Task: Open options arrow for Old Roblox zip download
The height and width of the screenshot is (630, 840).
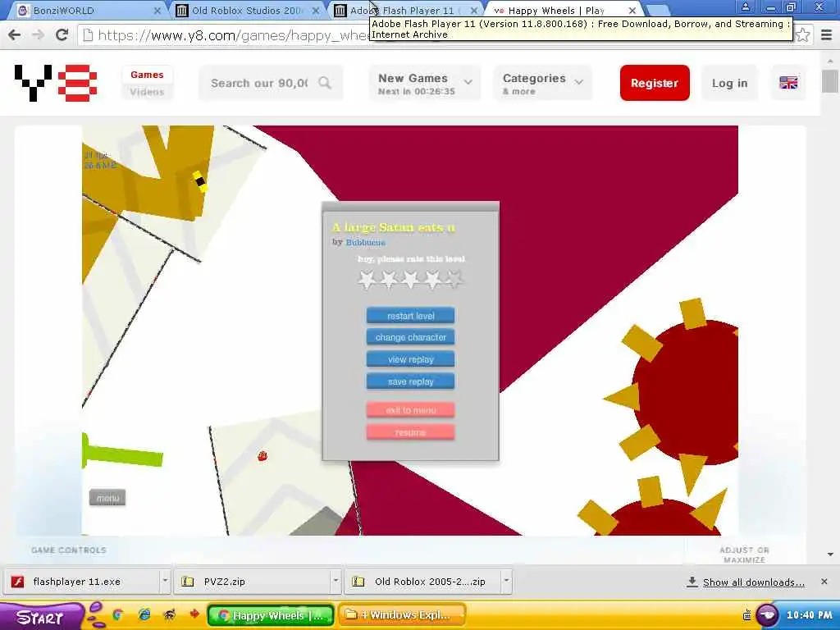Action: click(x=506, y=581)
